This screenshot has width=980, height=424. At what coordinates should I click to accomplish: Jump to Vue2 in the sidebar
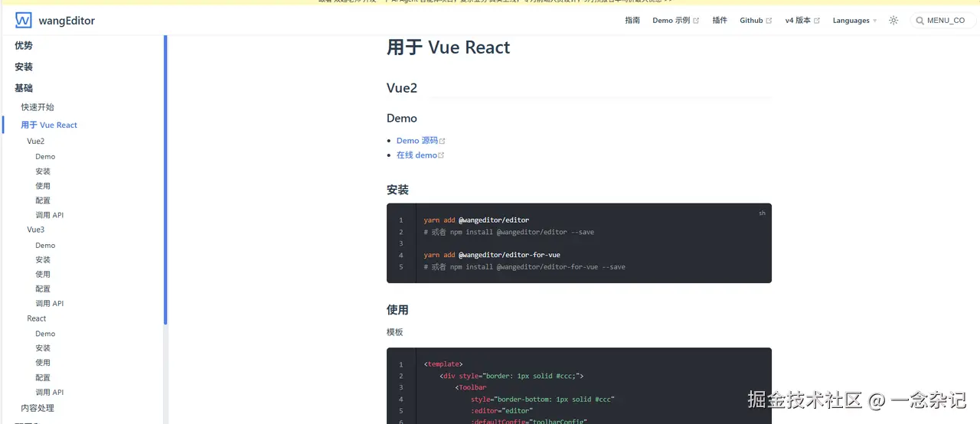[36, 142]
